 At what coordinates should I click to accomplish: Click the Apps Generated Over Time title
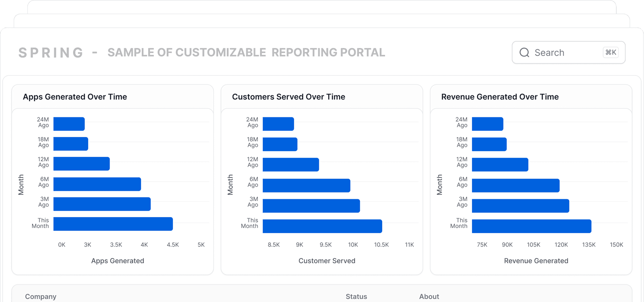[75, 97]
